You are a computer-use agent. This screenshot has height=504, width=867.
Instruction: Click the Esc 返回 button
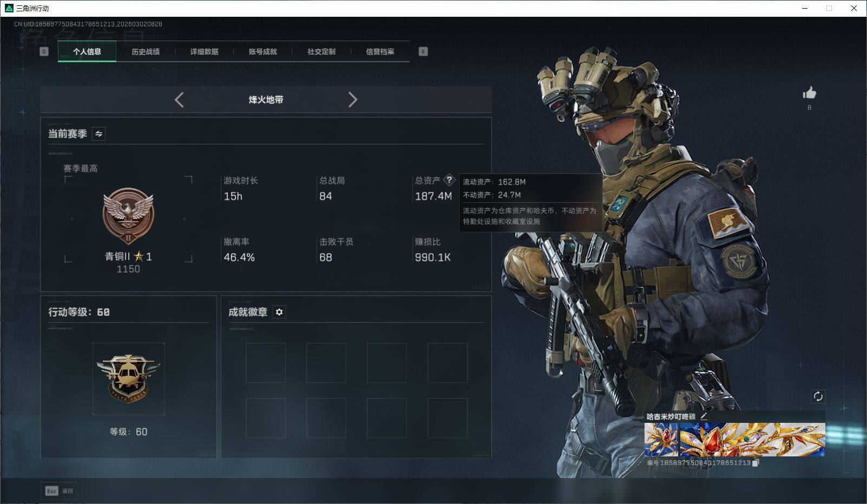click(59, 490)
